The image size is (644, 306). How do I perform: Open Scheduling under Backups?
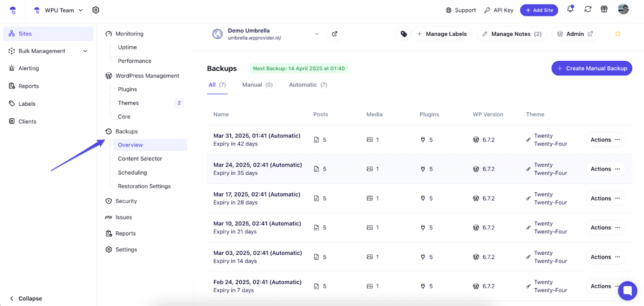pos(132,173)
